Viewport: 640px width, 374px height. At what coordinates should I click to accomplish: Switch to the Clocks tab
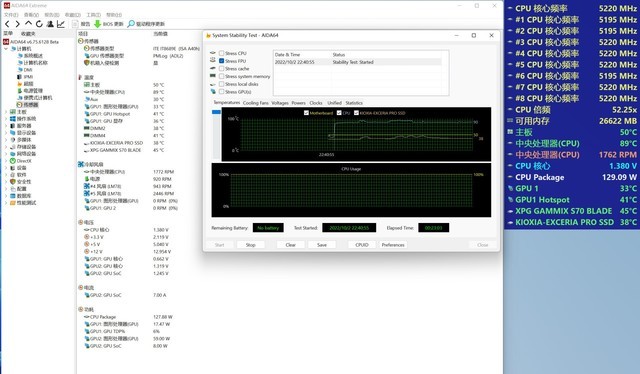[x=316, y=103]
